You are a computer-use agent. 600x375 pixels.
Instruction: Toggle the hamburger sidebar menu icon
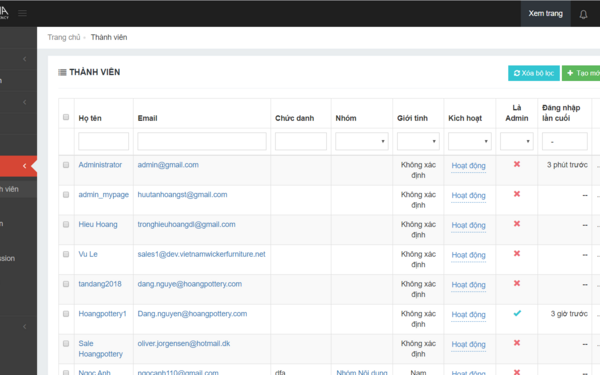tap(23, 13)
